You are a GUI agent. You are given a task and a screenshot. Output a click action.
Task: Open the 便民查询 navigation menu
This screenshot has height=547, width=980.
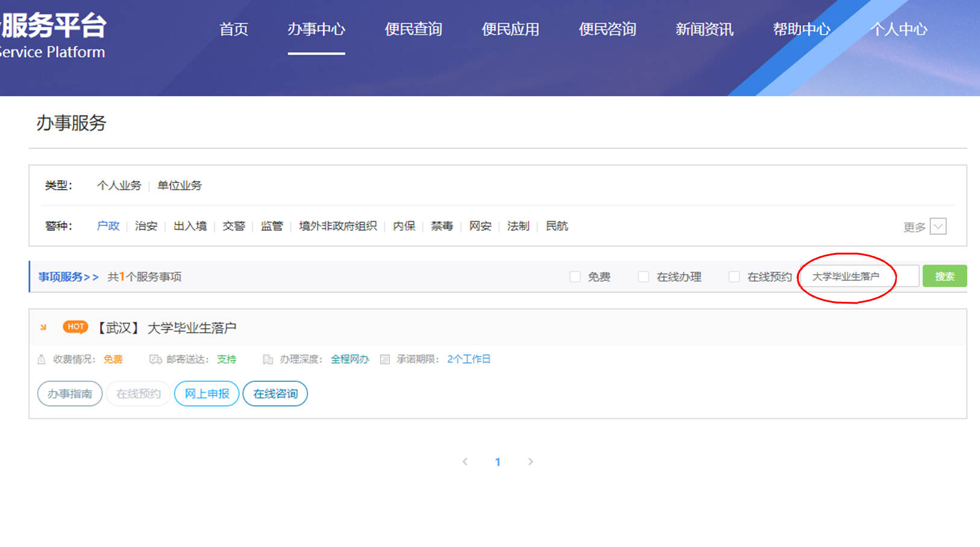tap(413, 29)
